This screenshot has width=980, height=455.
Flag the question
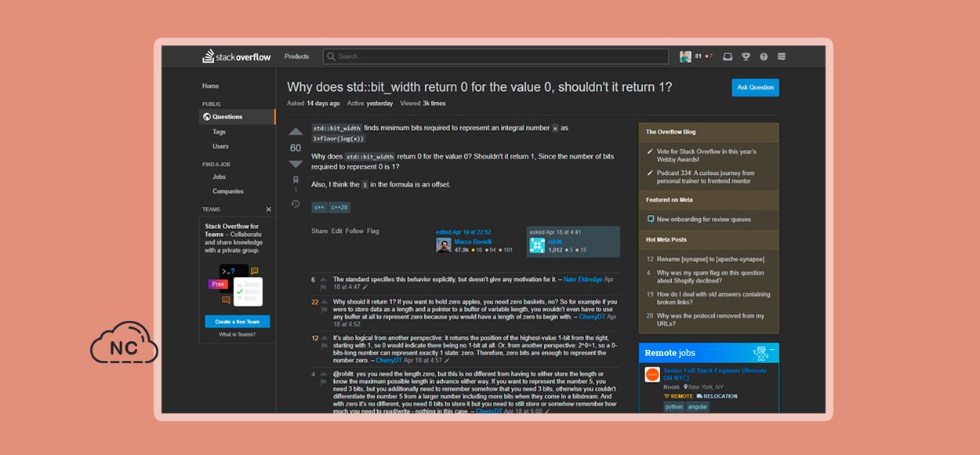coord(373,231)
